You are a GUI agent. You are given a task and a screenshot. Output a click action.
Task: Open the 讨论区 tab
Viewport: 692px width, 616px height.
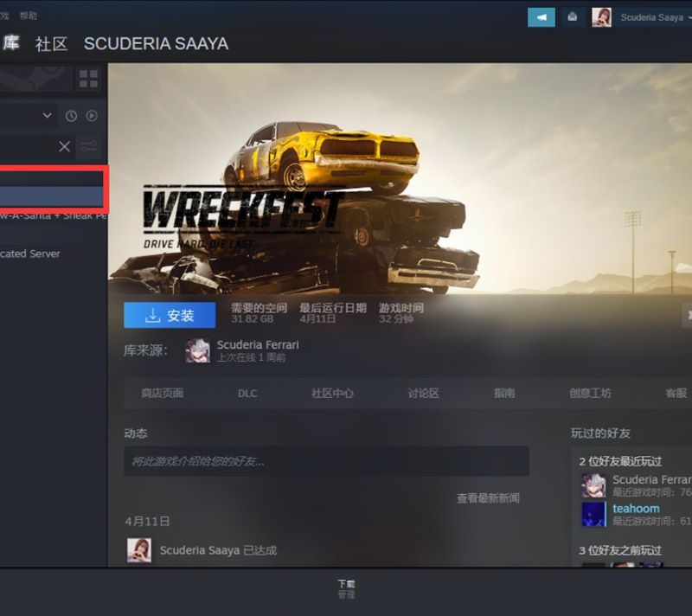tap(423, 393)
